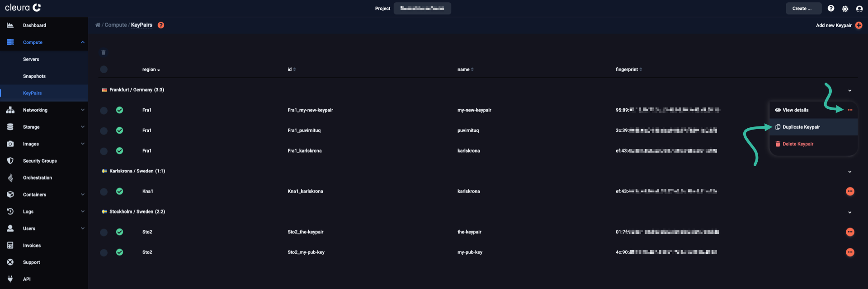Click the home icon in breadcrumb

(x=98, y=25)
